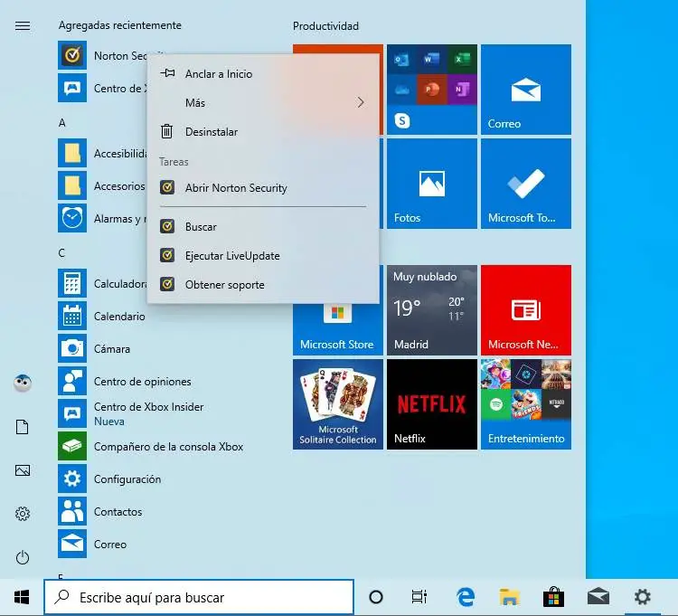Open Norton Security app icon in recent list
This screenshot has width=678, height=616.
[72, 55]
